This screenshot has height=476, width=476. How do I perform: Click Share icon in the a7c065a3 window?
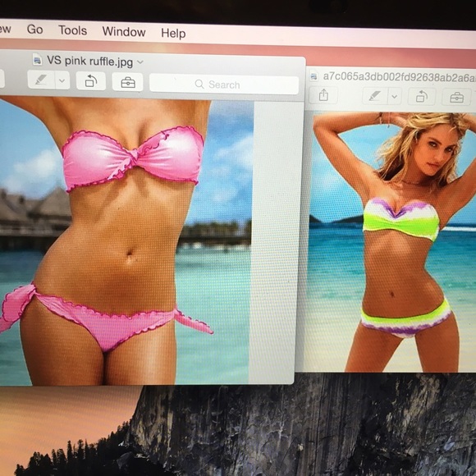(x=323, y=95)
